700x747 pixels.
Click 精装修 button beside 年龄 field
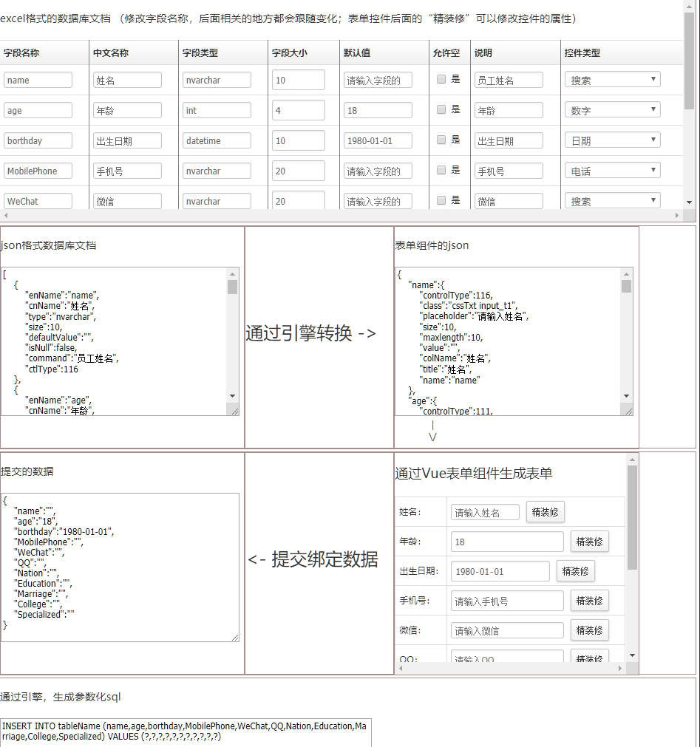(589, 542)
